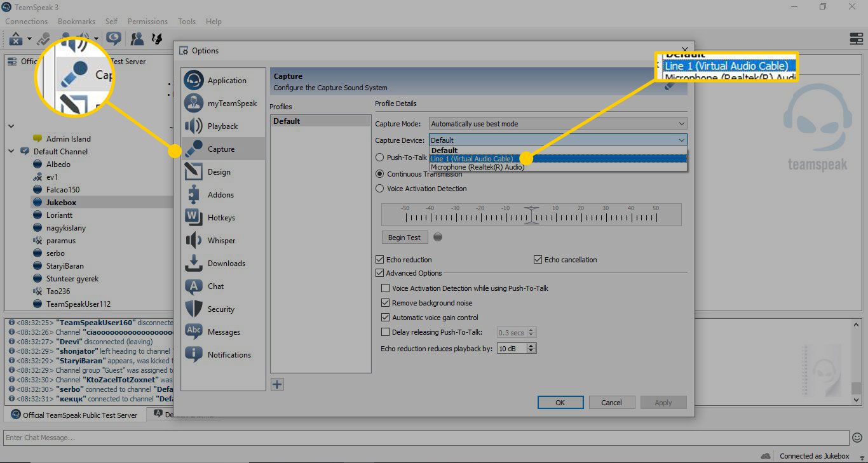Open the Security options page

pyautogui.click(x=223, y=309)
